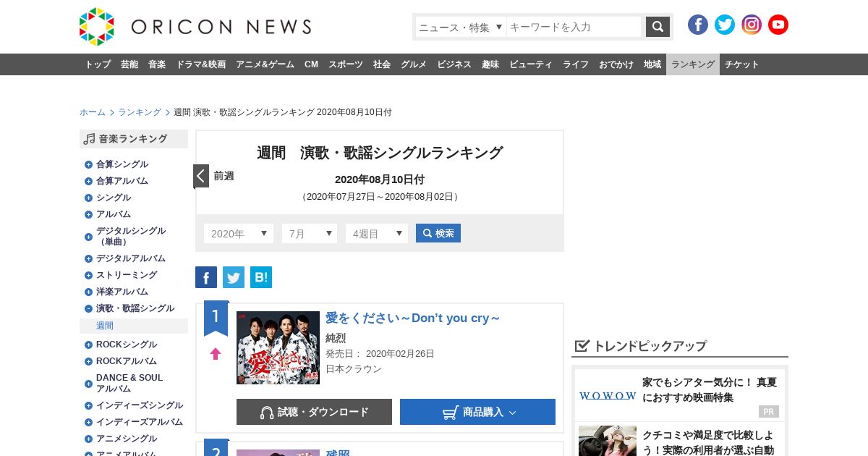Select the アルバム ranking in sidebar
Screen dimensions: 868x456
point(114,214)
